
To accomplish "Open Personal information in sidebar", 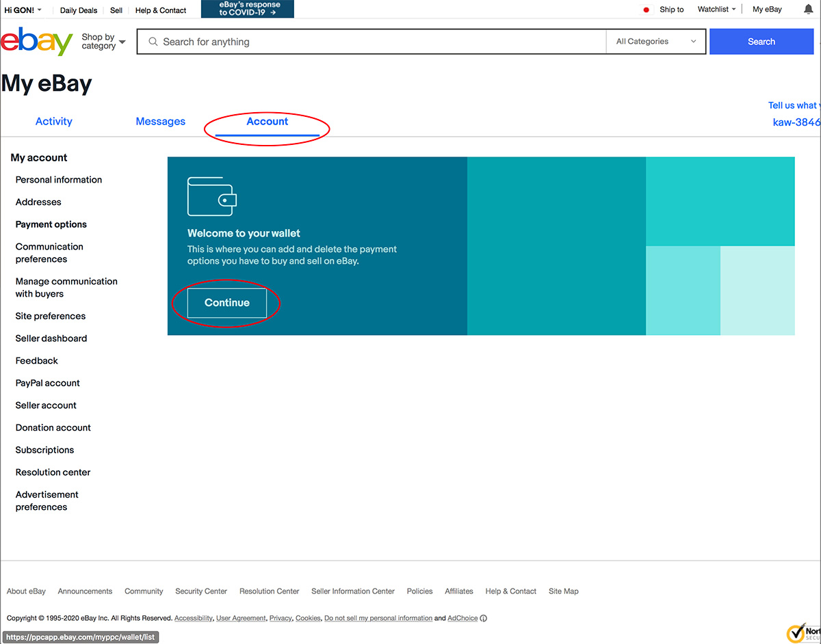I will 59,180.
